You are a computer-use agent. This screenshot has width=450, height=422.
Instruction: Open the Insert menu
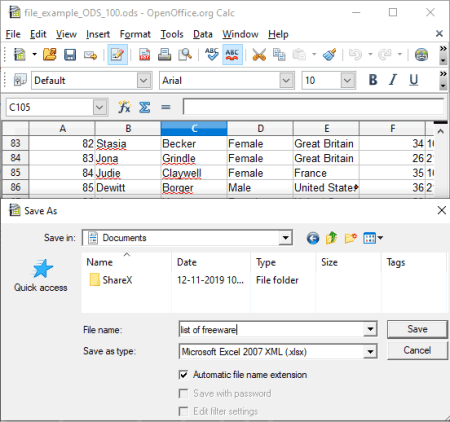tap(98, 34)
